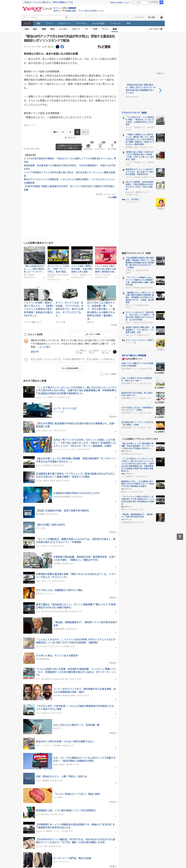
Task: Open the ライブ tab in dark navbar
Action: (49, 24)
